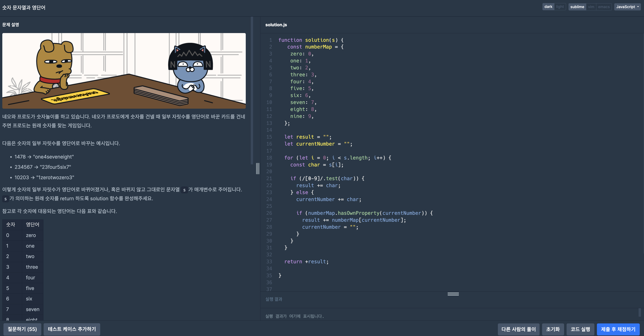The width and height of the screenshot is (644, 336).
Task: Click the vertical panel resize handle
Action: click(258, 169)
